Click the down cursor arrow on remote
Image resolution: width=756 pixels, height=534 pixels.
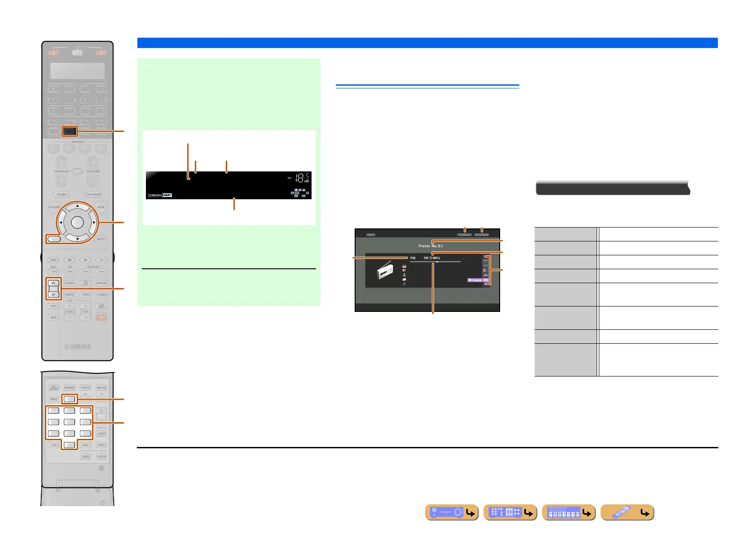(77, 239)
